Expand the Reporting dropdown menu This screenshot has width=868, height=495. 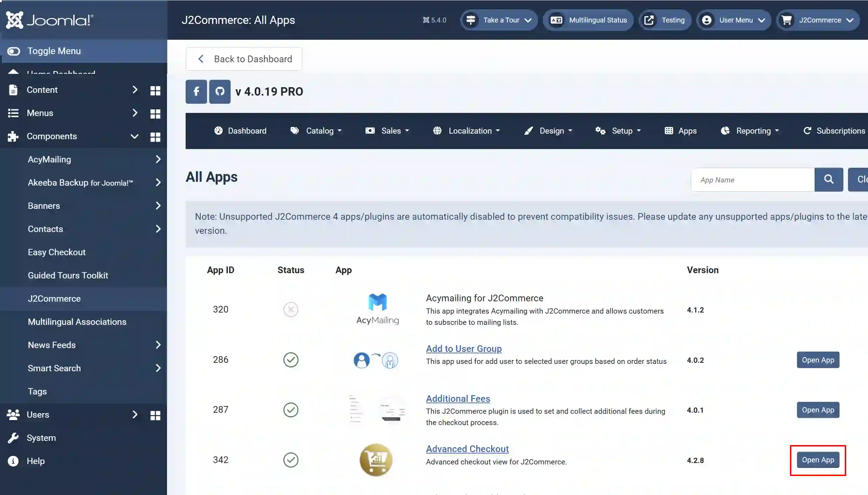click(750, 131)
